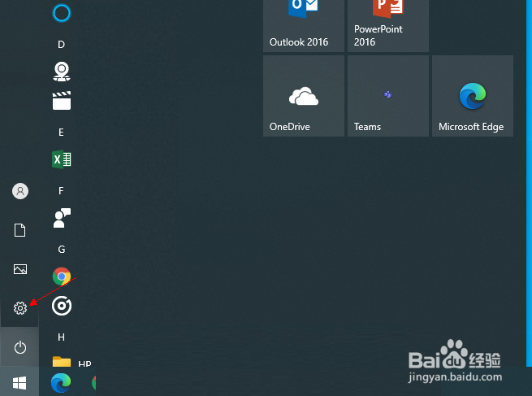This screenshot has width=532, height=396.
Task: Select the E letter header
Action: tap(61, 132)
